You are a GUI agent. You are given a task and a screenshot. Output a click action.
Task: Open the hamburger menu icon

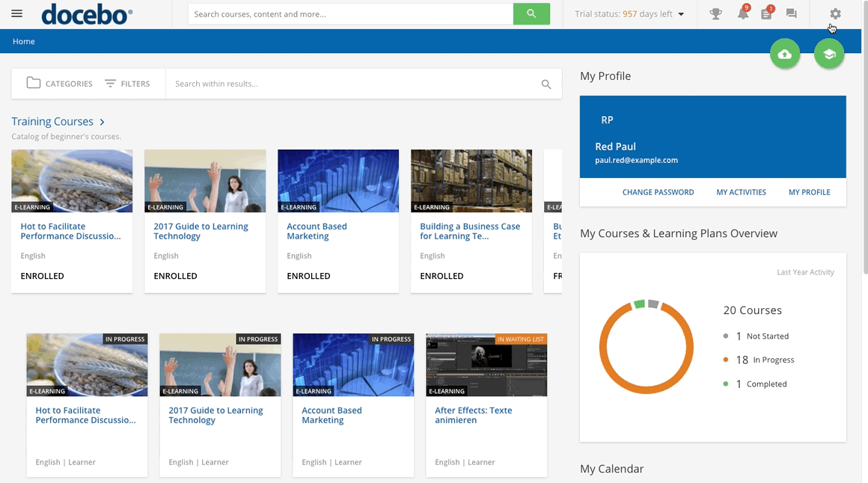click(x=16, y=13)
